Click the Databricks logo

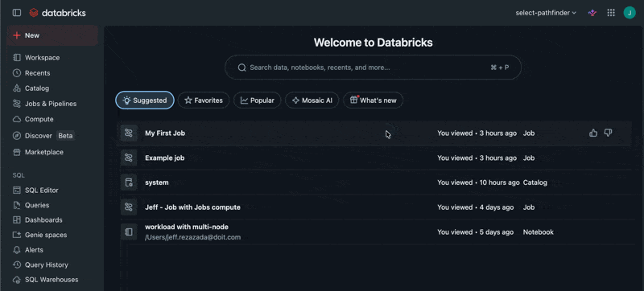(57, 13)
